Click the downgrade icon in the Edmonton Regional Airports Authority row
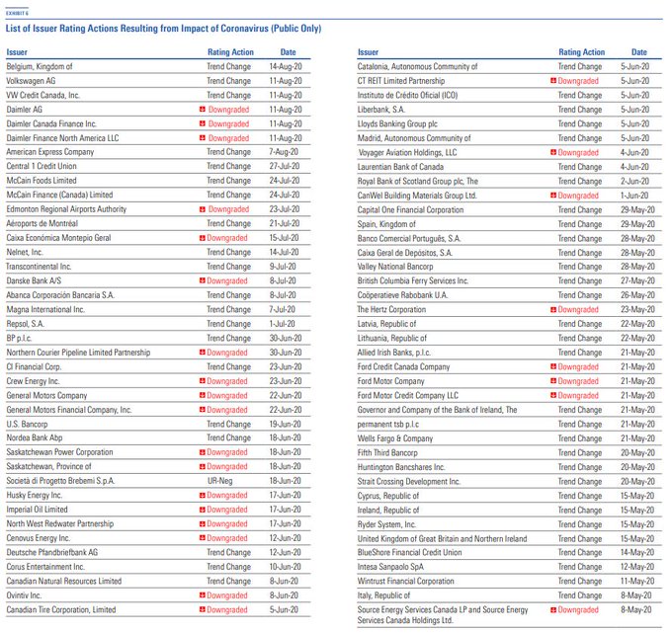The height and width of the screenshot is (633, 672). (x=203, y=209)
